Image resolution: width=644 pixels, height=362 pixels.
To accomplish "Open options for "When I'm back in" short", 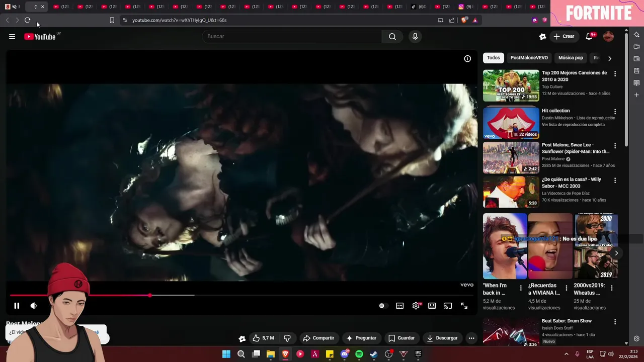I will tap(521, 288).
